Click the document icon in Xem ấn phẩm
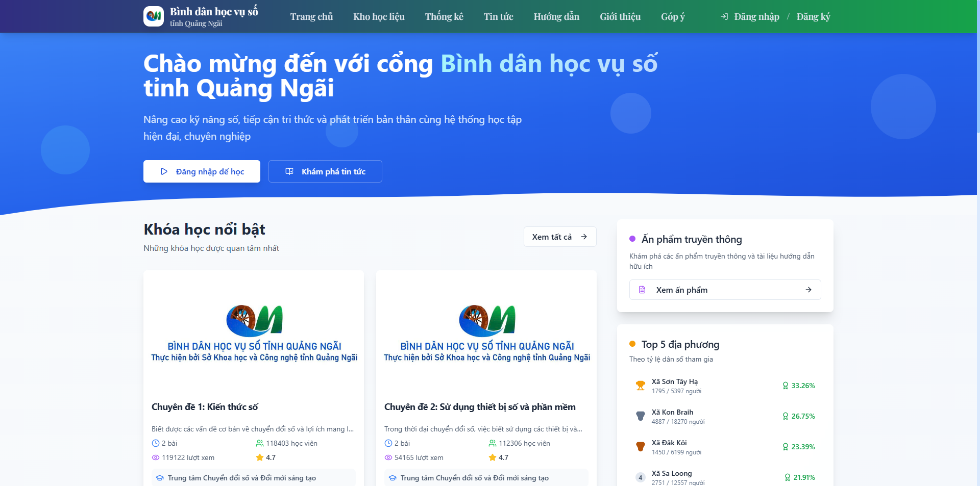This screenshot has height=486, width=980. tap(642, 290)
